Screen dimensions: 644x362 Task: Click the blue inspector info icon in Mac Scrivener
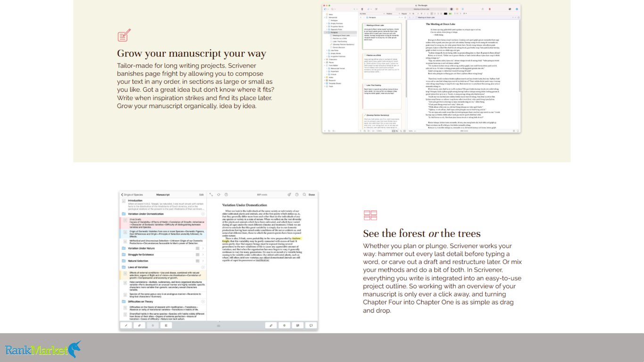pyautogui.click(x=517, y=9)
